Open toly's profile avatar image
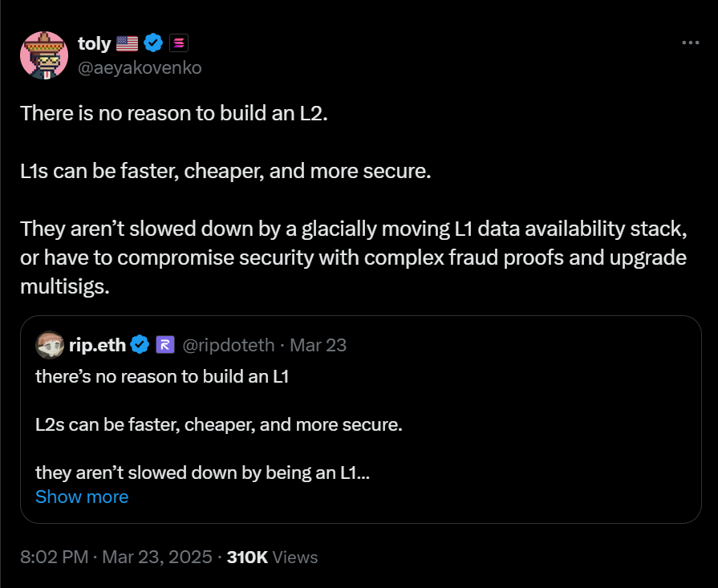Viewport: 718px width, 588px height. point(44,55)
